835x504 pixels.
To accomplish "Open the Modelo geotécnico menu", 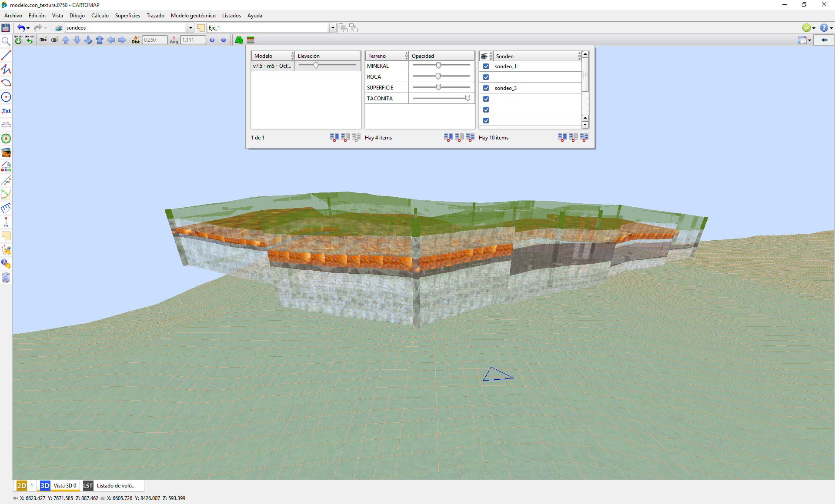I will [x=193, y=16].
